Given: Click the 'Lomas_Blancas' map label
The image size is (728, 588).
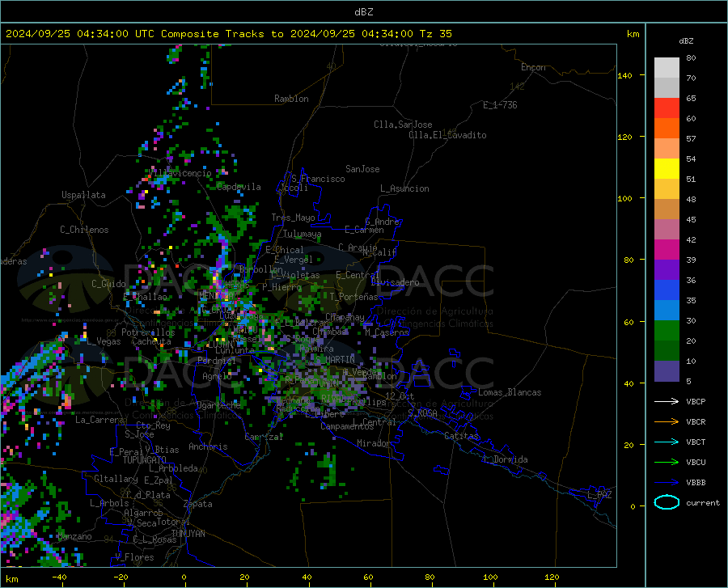Looking at the screenshot, I should [510, 392].
